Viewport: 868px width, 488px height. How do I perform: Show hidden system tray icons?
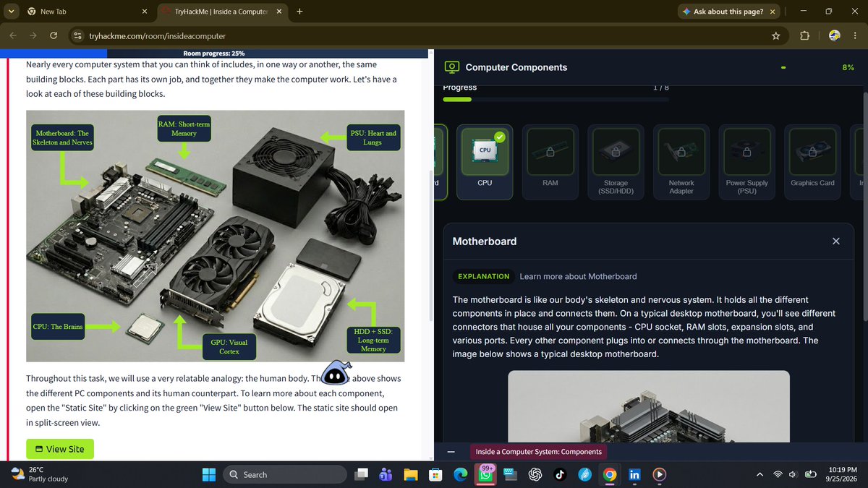pos(759,474)
